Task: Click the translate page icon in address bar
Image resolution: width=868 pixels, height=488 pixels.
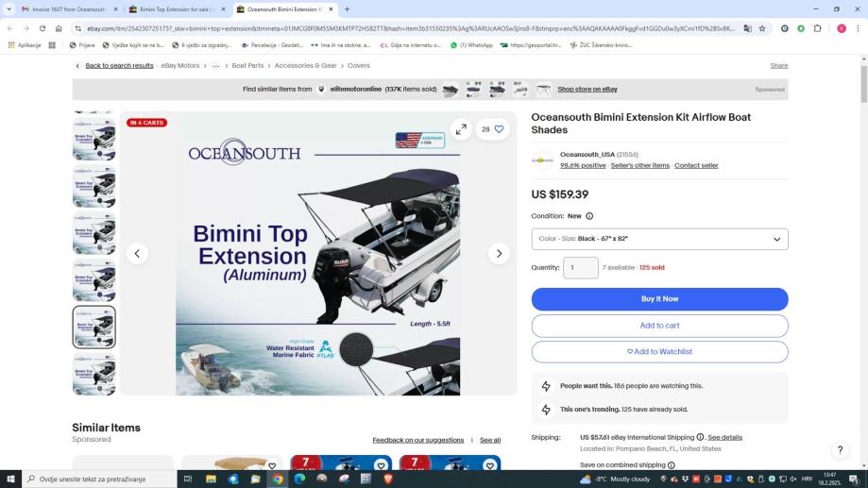Action: coord(747,28)
